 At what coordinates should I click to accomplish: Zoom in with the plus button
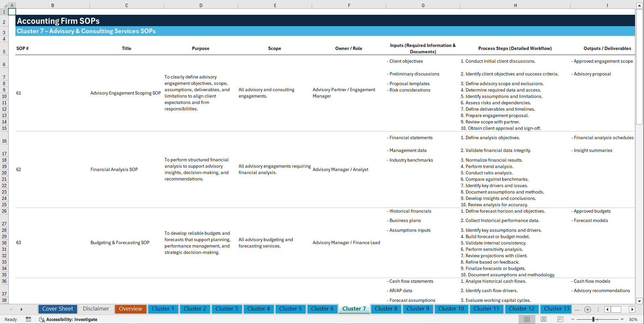tap(622, 319)
